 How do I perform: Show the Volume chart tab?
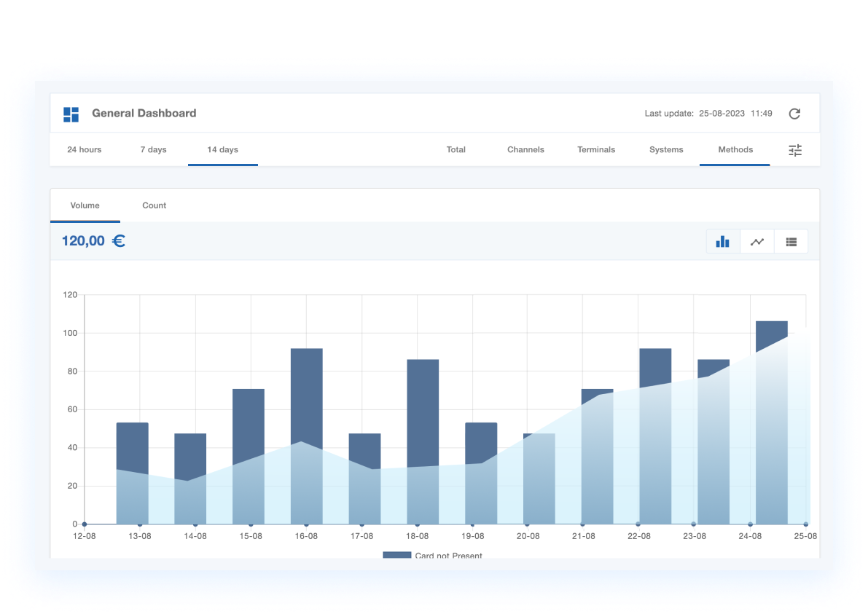pos(85,205)
